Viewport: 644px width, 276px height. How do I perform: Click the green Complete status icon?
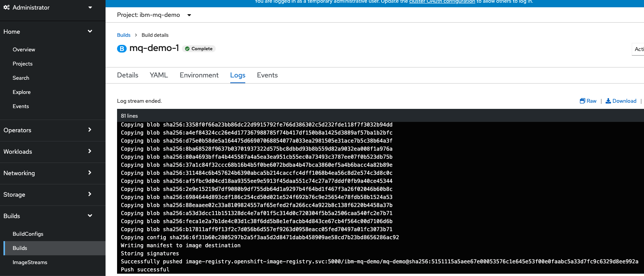pyautogui.click(x=187, y=49)
